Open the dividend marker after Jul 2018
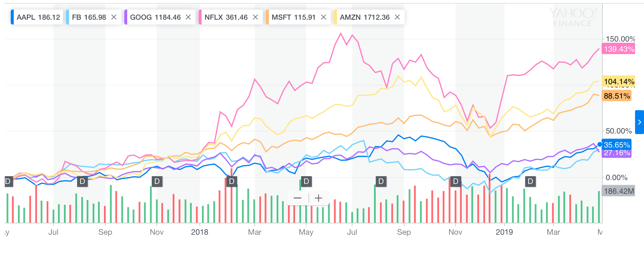 tap(381, 181)
